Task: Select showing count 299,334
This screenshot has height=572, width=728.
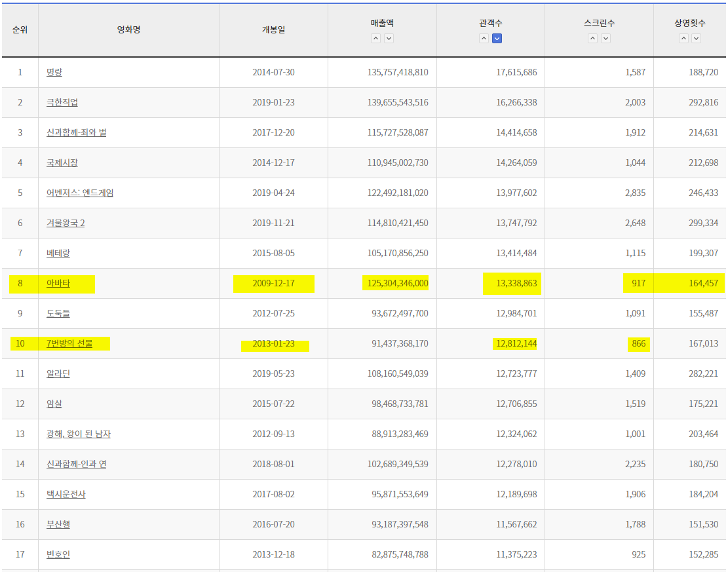Action: (x=703, y=223)
